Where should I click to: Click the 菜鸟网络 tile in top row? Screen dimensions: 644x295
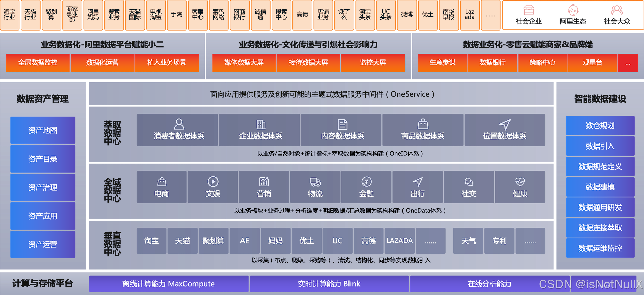point(219,15)
